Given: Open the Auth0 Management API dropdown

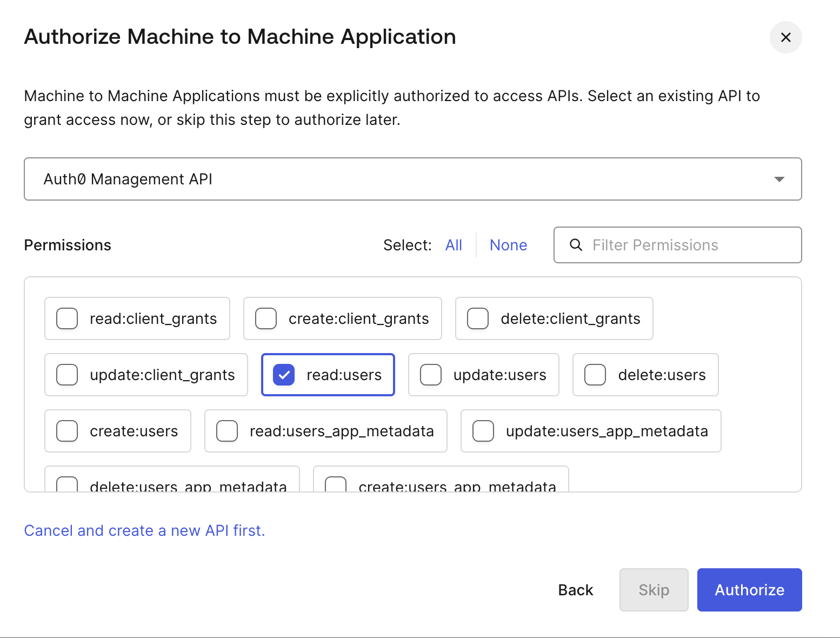Looking at the screenshot, I should 412,179.
